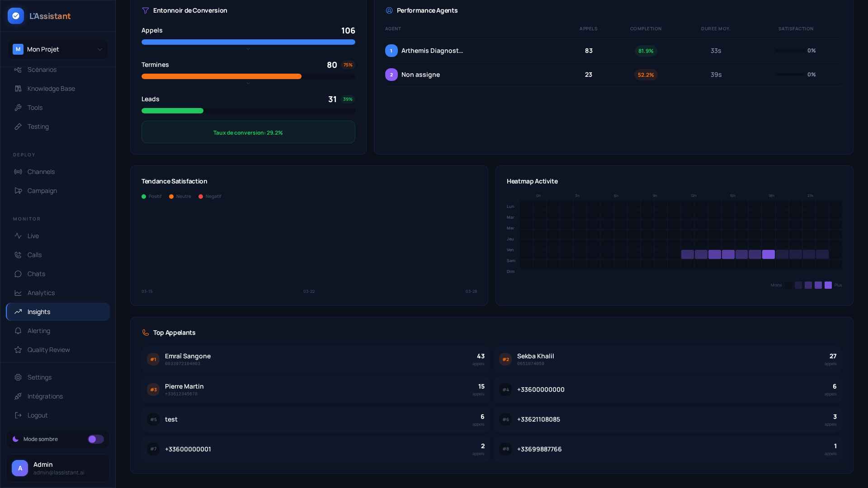Toggle the Negatif legend filter
Image resolution: width=868 pixels, height=488 pixels.
pyautogui.click(x=209, y=196)
